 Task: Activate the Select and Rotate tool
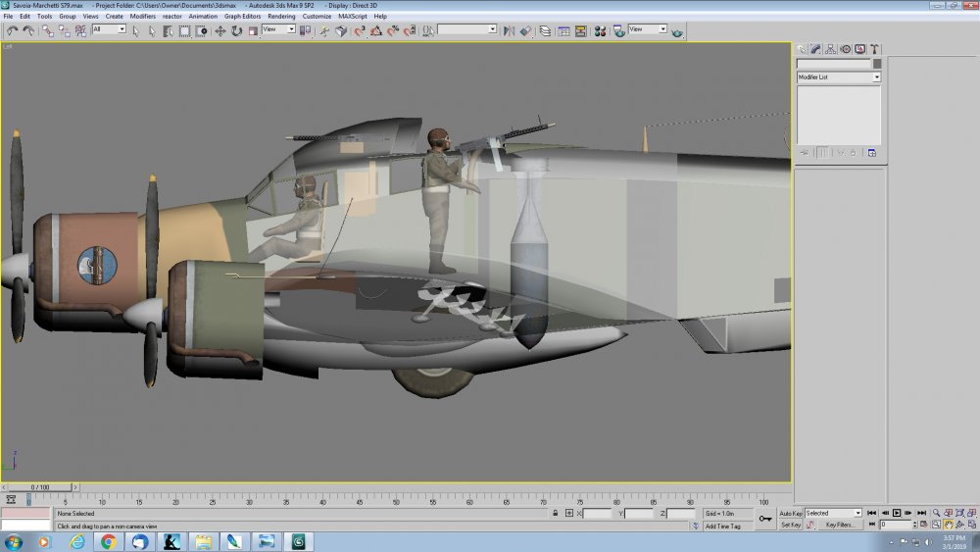pos(236,30)
